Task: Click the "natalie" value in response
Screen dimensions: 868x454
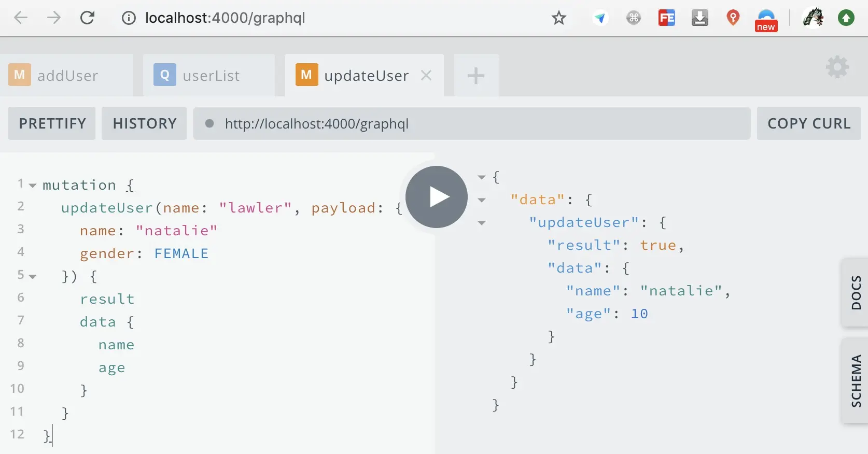Action: pyautogui.click(x=681, y=291)
